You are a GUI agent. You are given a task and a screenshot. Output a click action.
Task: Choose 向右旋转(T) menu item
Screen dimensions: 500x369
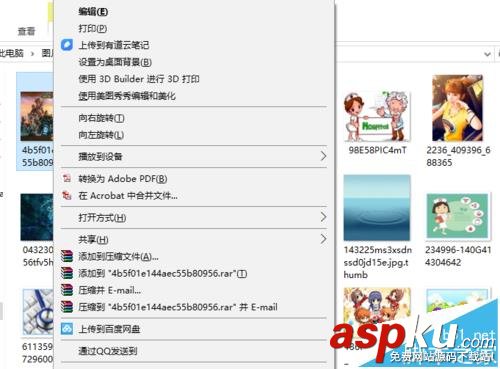point(101,118)
